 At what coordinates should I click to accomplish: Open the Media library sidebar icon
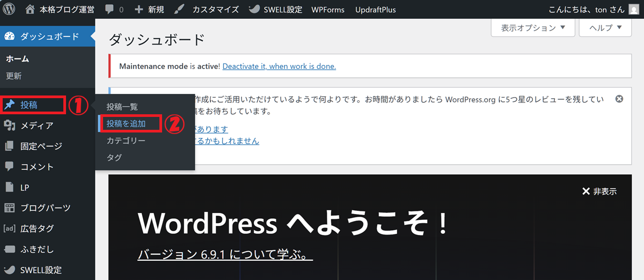9,126
